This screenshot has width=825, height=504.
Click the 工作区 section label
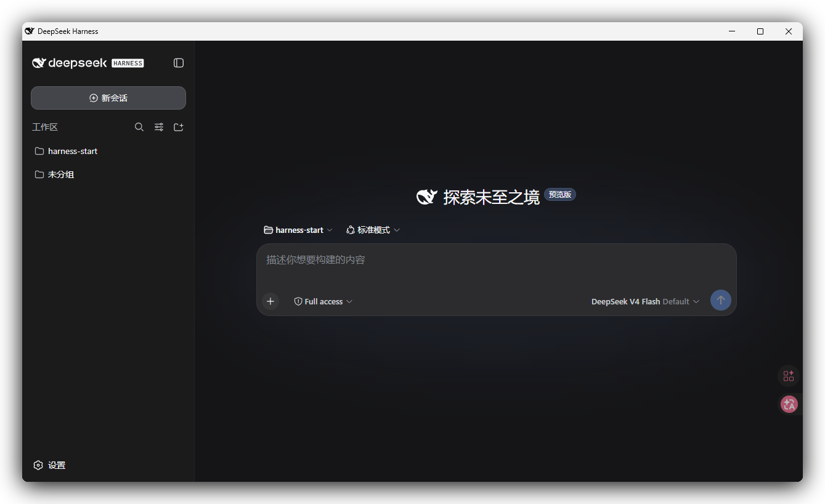[x=45, y=127]
